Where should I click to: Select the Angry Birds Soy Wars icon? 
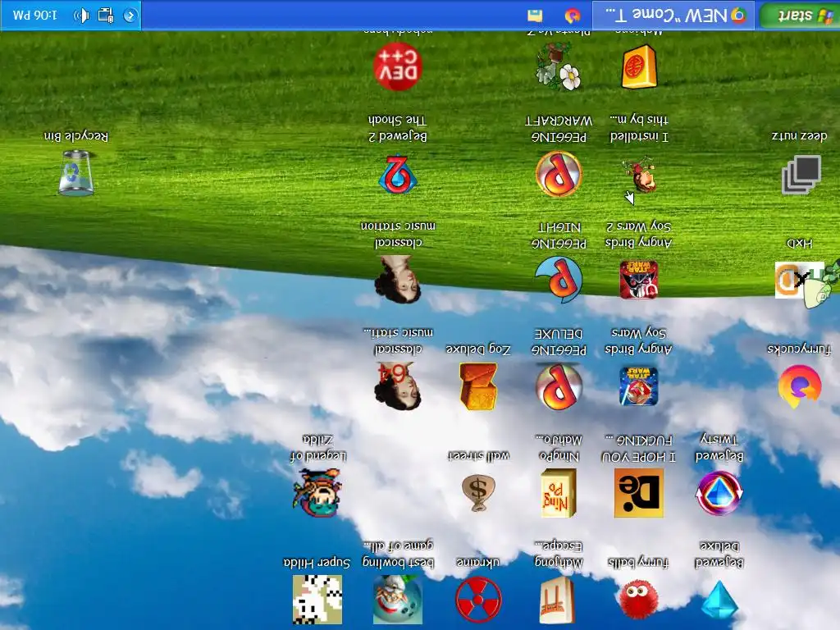(638, 386)
